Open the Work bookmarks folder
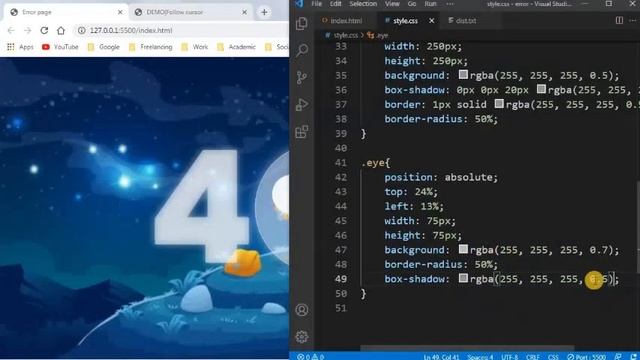640x360 pixels. coord(195,47)
